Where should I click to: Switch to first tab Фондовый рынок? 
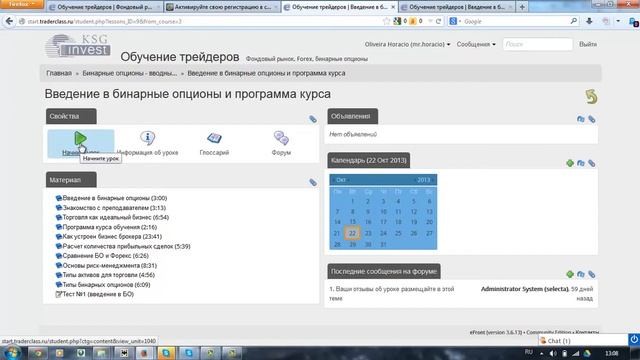(x=104, y=7)
